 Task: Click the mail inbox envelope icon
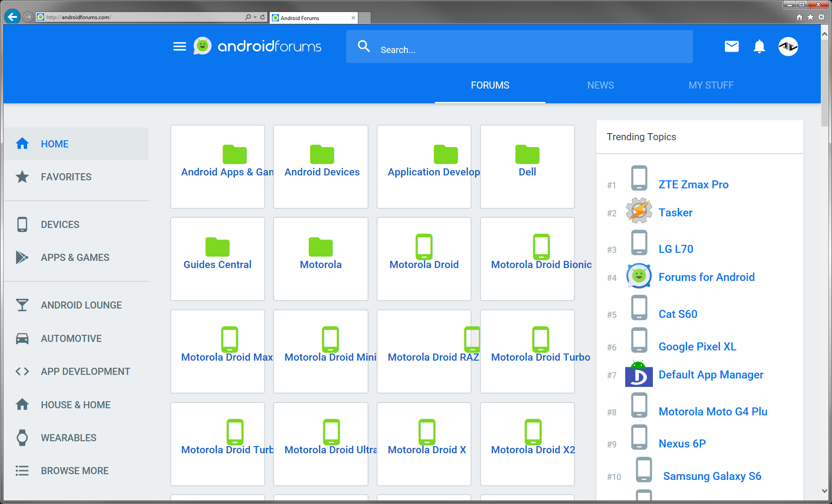pyautogui.click(x=731, y=46)
